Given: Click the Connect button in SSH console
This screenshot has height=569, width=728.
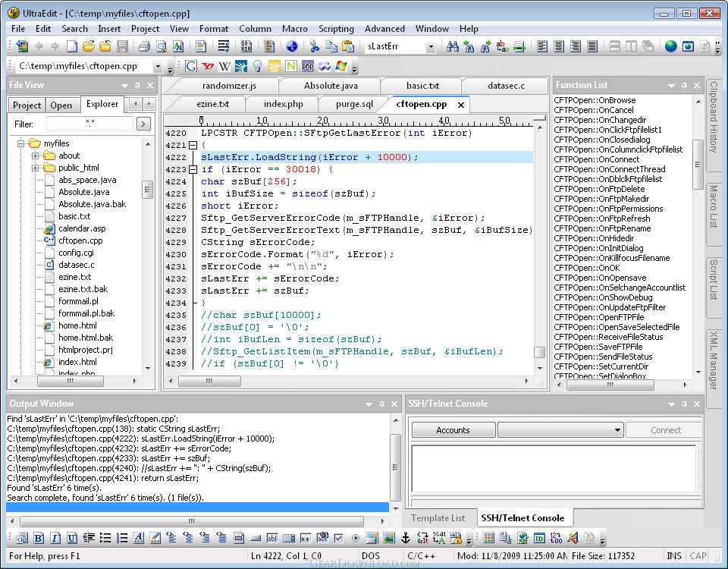Looking at the screenshot, I should [666, 430].
